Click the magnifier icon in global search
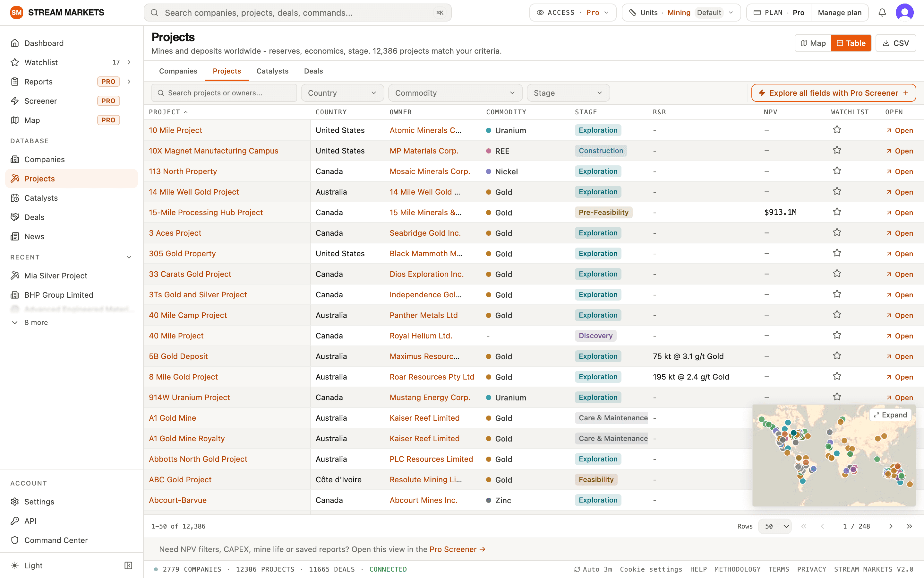The width and height of the screenshot is (924, 578). pyautogui.click(x=154, y=13)
